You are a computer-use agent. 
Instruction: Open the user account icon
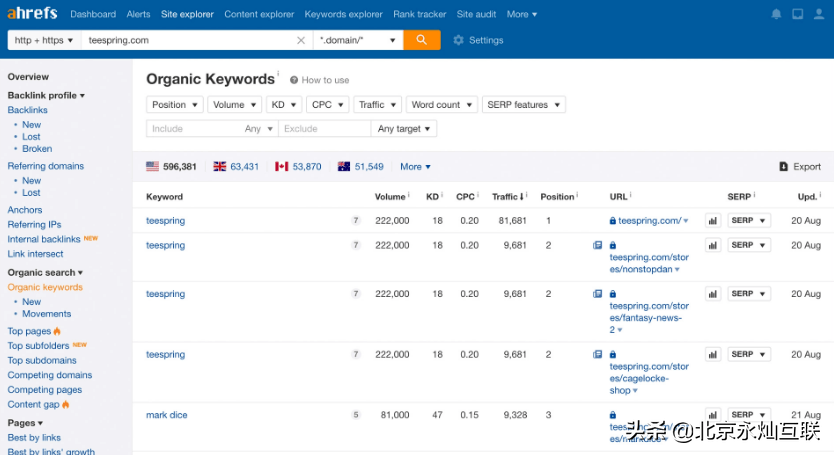(819, 14)
